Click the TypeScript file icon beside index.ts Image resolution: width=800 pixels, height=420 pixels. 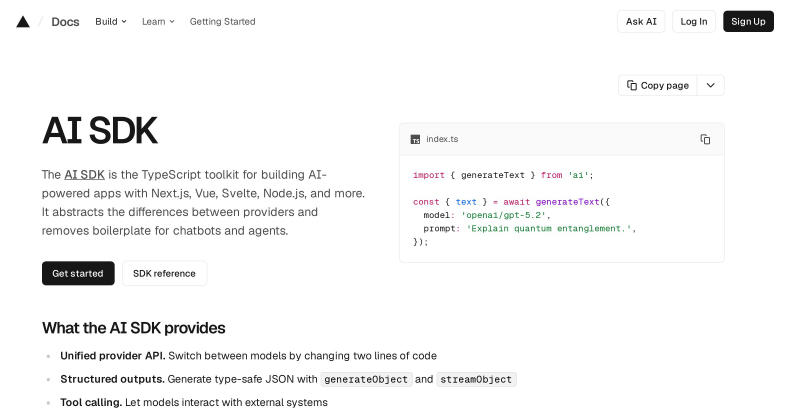click(415, 139)
